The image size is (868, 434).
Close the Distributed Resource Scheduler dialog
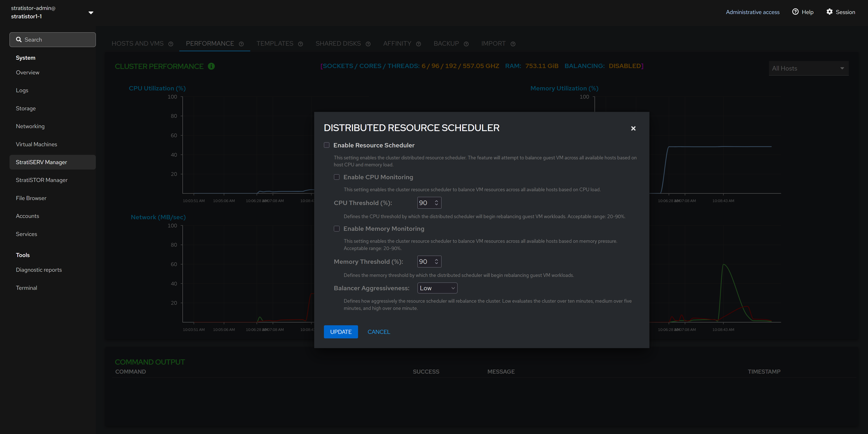[x=633, y=128]
